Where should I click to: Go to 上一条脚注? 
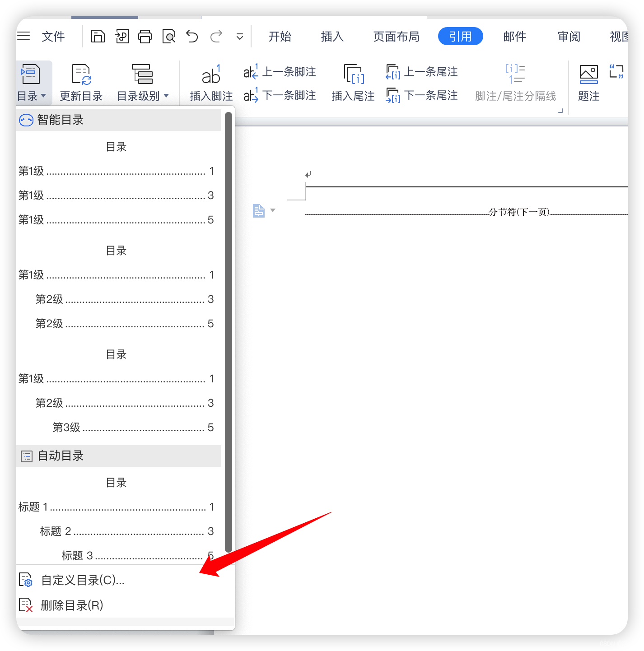280,72
